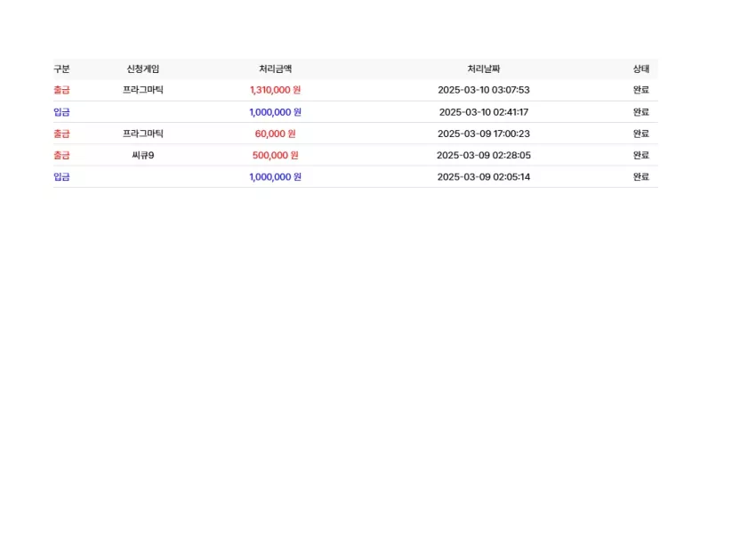Click the 처리날짜 column header

[x=484, y=69]
